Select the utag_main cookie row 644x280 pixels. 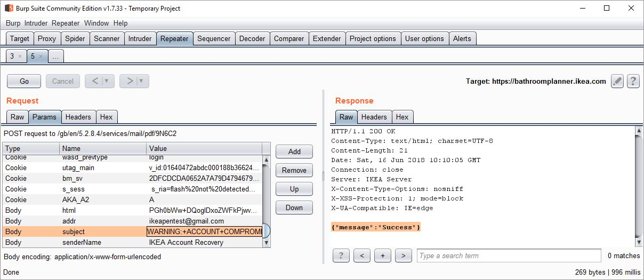(x=133, y=167)
